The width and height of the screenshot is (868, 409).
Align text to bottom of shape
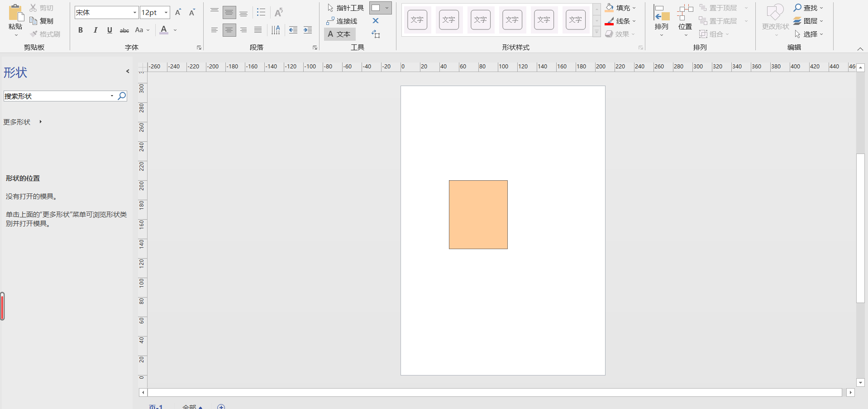(243, 12)
